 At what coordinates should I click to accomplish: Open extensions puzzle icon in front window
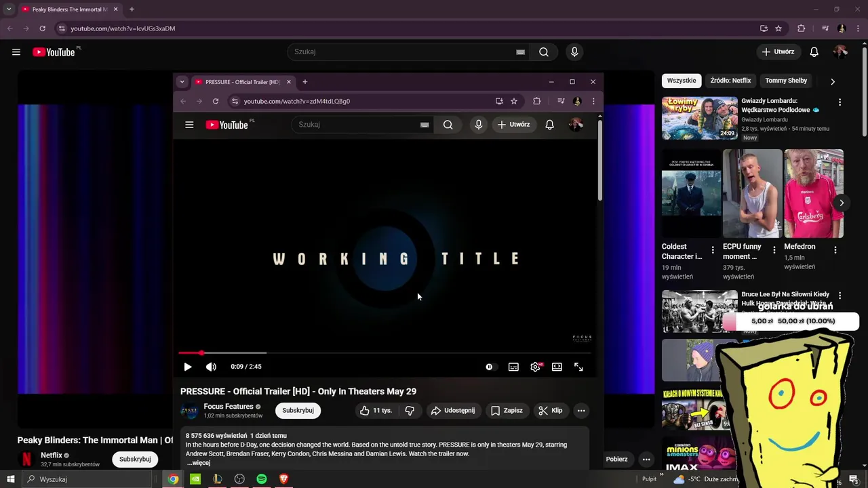[x=537, y=101]
